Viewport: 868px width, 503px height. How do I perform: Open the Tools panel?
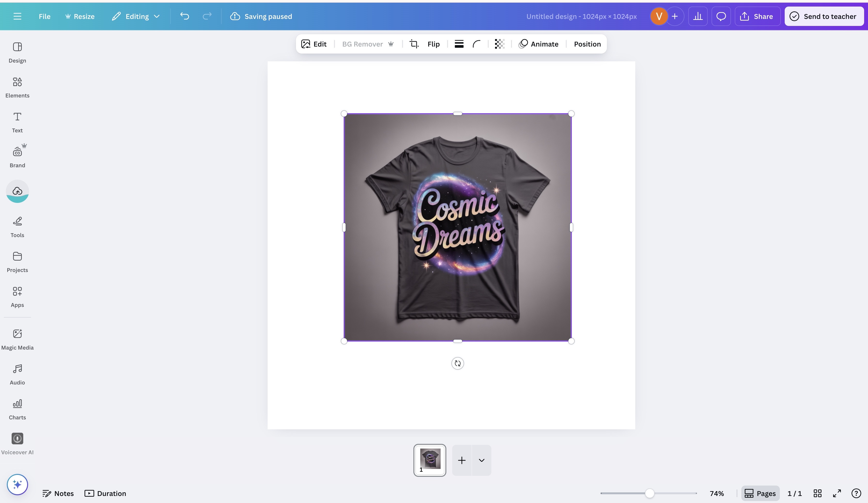pyautogui.click(x=17, y=227)
